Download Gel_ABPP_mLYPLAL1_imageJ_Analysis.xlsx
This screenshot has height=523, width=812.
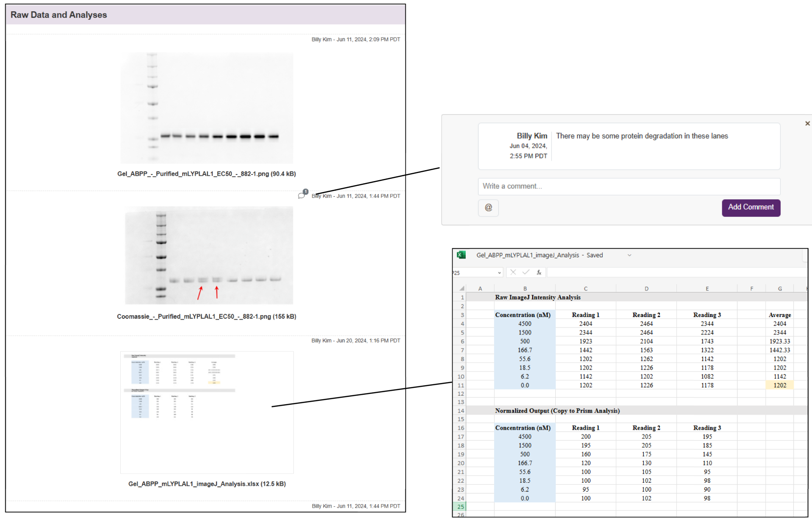coord(206,484)
